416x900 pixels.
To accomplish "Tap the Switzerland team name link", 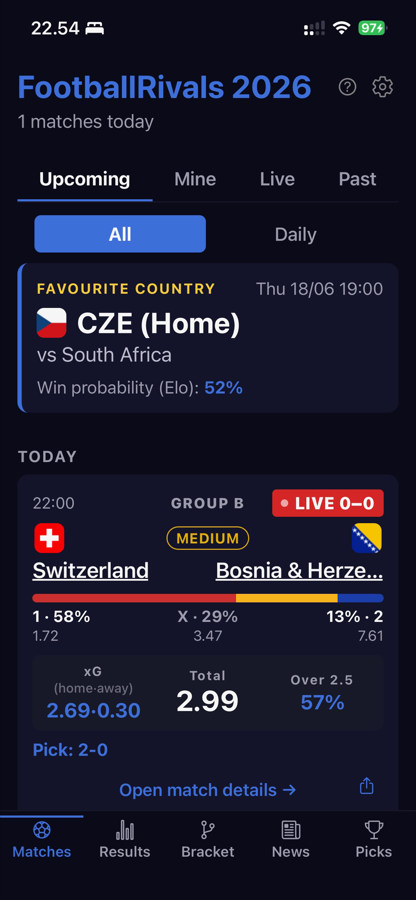I will [x=90, y=571].
